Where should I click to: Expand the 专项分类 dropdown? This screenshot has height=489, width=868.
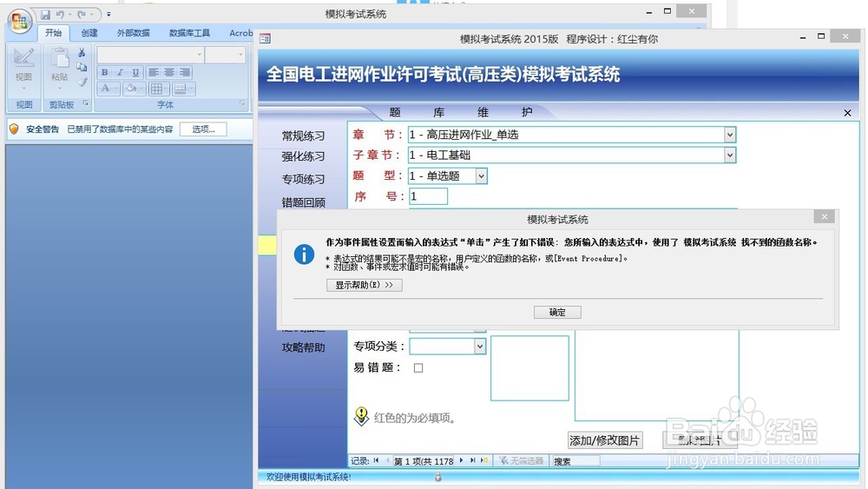[479, 347]
